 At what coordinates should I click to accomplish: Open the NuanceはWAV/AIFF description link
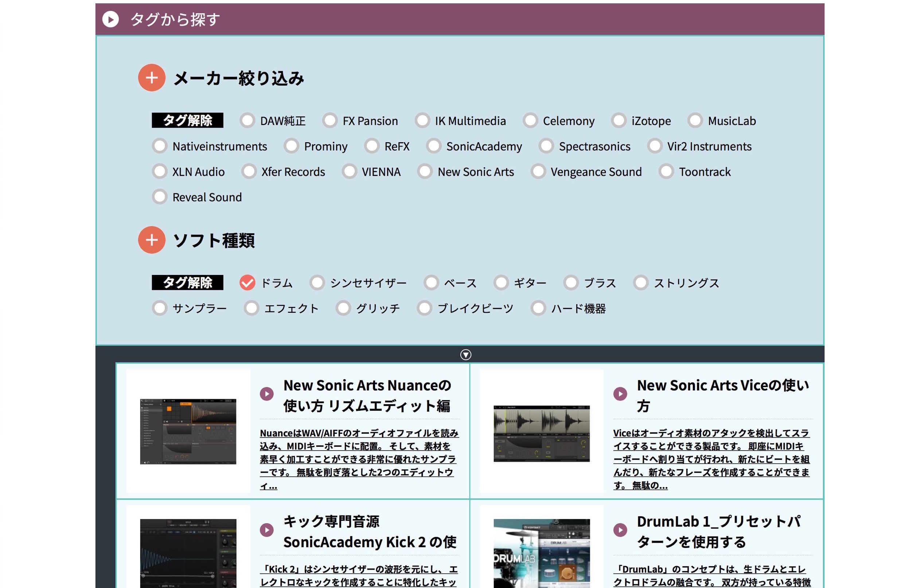point(359,459)
